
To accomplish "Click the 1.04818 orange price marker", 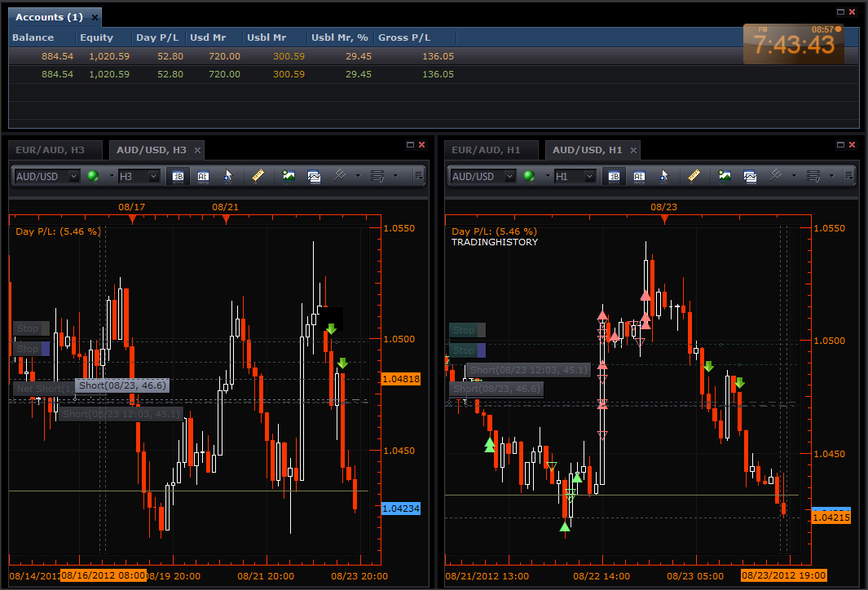I will 400,379.
